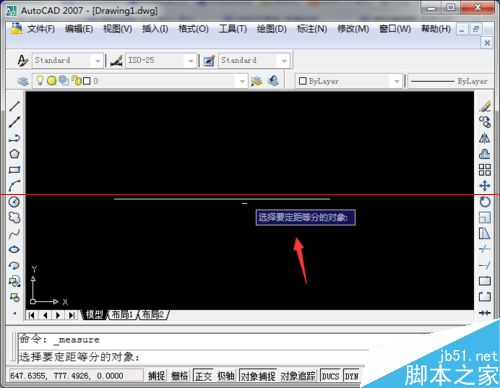Switch to the 布局2 tab
The image size is (500, 388).
153,314
